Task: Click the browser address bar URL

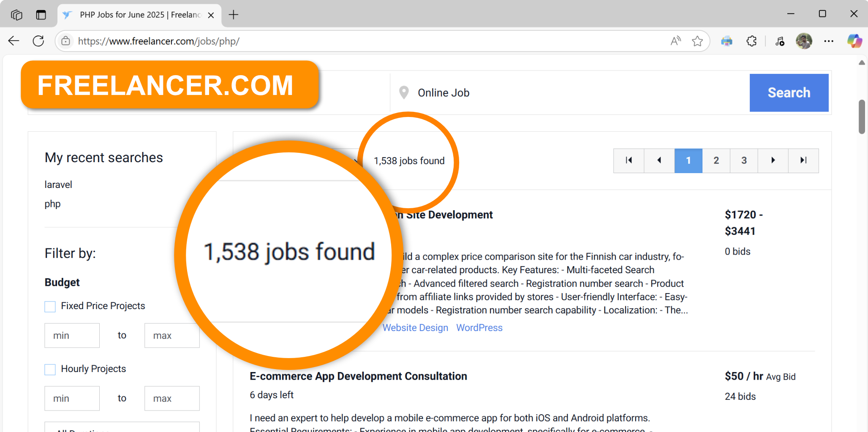Action: tap(159, 41)
